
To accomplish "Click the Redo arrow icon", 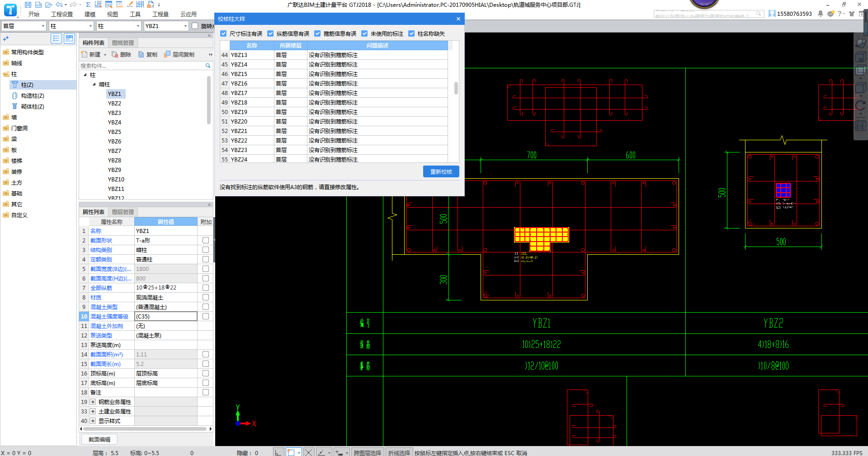I will tap(73, 5).
